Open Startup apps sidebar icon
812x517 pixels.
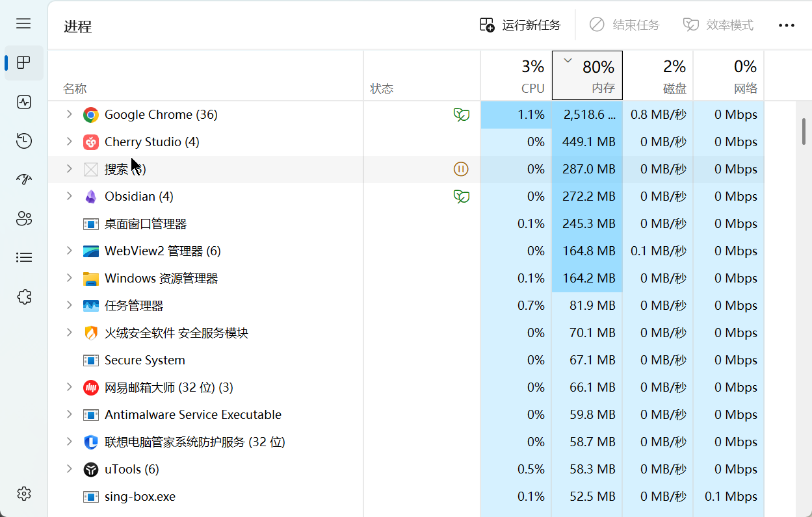point(24,180)
